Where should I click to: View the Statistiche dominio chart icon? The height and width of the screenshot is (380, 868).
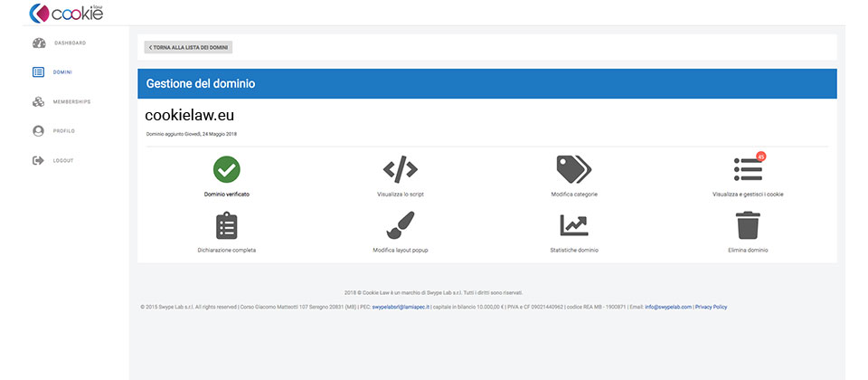coord(574,225)
